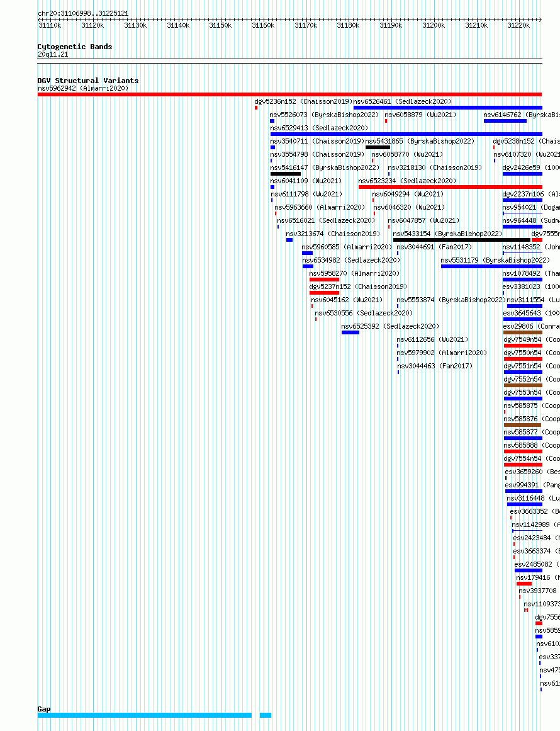Open variant nsv3218130 (Chaisson2019)
Image resolution: width=560 pixels, height=731 pixels.
pyautogui.click(x=435, y=168)
